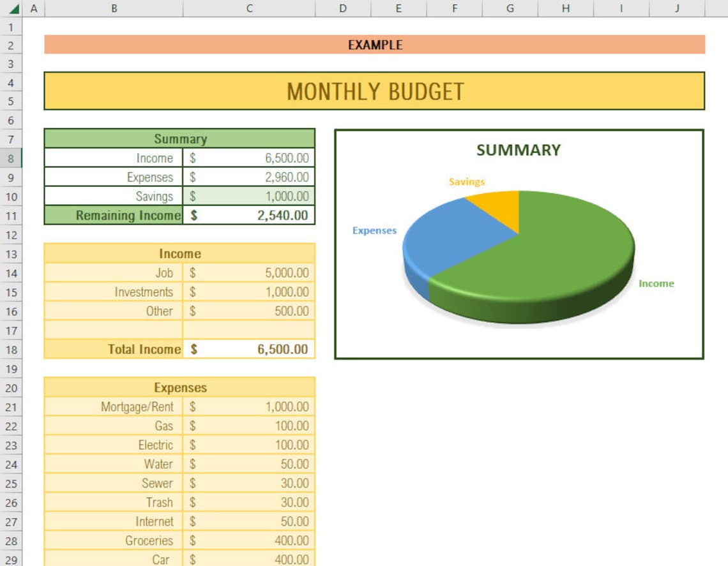Click the Expenses data label on the chart
The height and width of the screenshot is (566, 728).
pyautogui.click(x=374, y=230)
